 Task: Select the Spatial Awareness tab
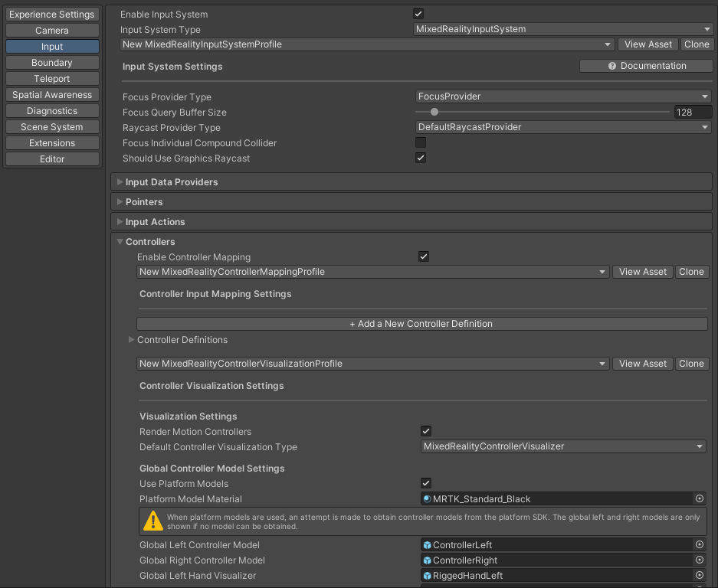pos(51,94)
